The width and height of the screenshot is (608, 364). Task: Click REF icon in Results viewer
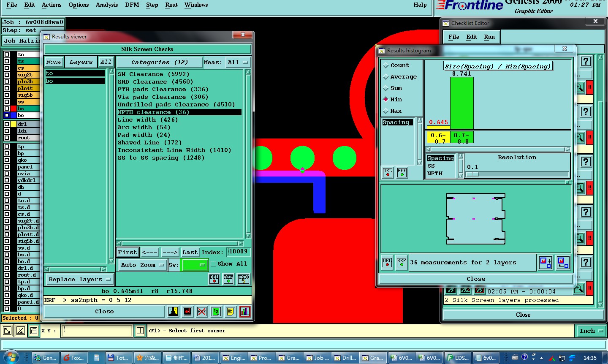228,279
